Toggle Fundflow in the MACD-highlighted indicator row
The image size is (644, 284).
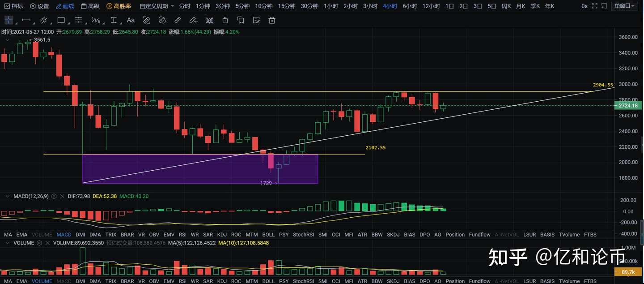(x=480, y=234)
